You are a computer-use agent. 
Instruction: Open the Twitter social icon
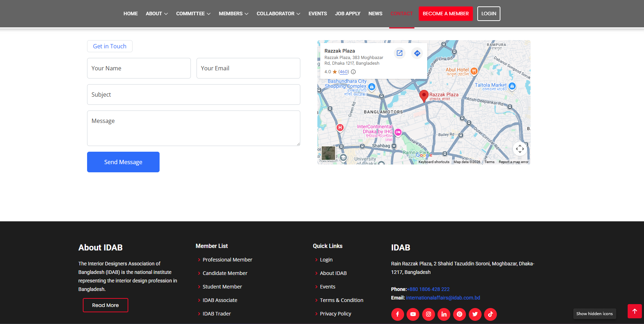475,314
